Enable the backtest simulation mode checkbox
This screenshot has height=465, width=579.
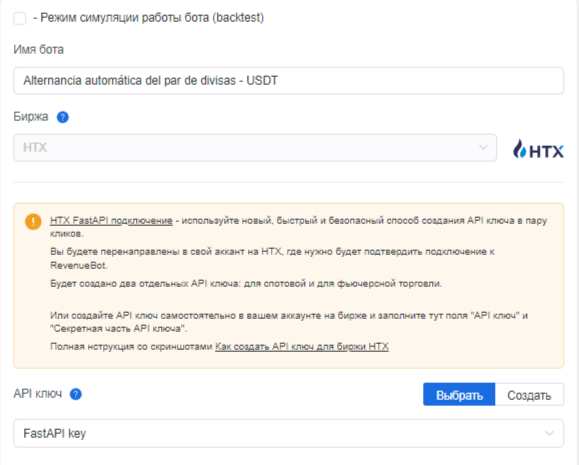[x=20, y=18]
